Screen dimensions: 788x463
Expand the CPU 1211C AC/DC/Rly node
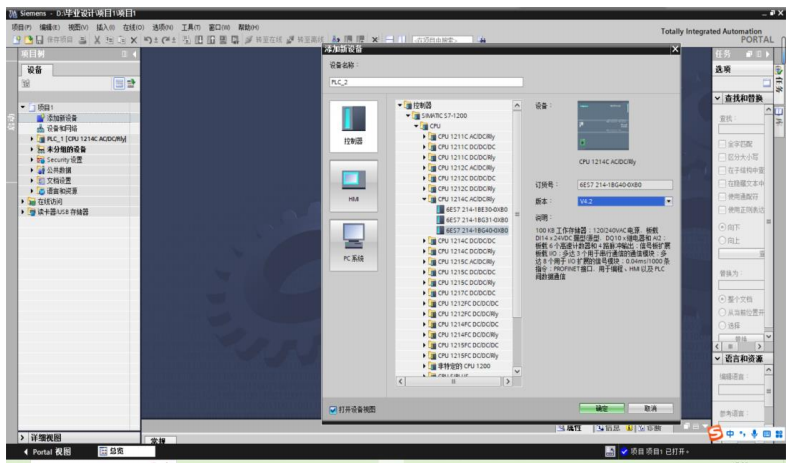[424, 136]
